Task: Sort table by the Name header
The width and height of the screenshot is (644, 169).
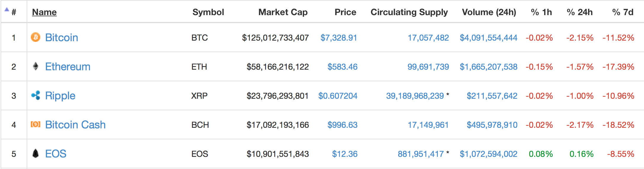Action: [x=44, y=12]
